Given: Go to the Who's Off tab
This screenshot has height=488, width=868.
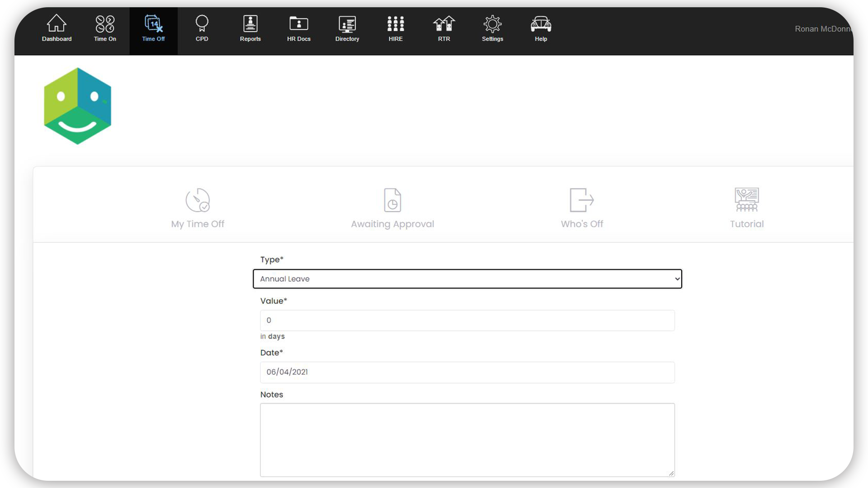Looking at the screenshot, I should tap(582, 208).
